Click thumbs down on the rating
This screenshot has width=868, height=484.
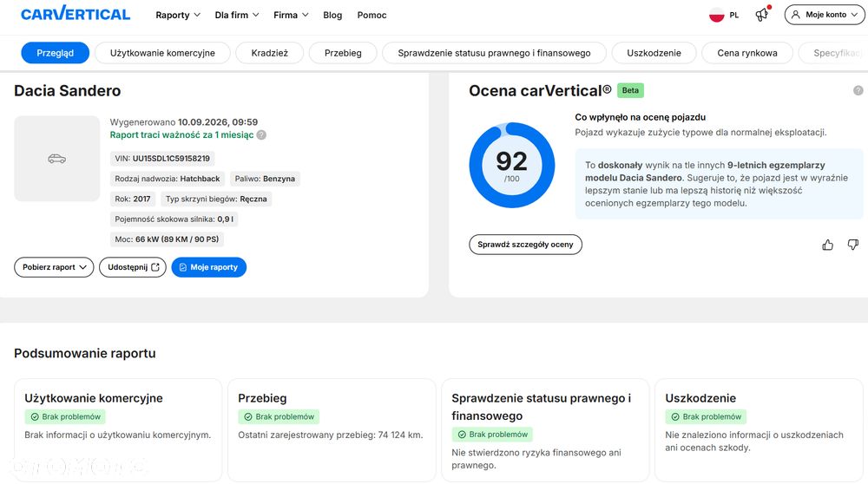(853, 245)
